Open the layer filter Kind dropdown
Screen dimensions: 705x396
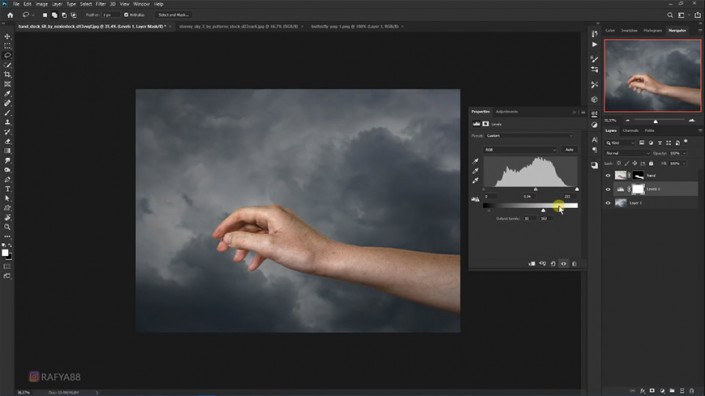(x=620, y=143)
